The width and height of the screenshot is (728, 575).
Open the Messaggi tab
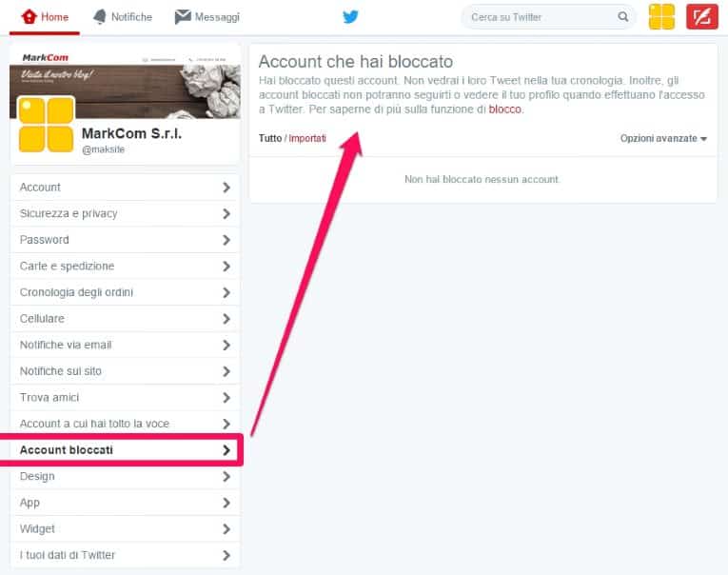click(x=207, y=17)
